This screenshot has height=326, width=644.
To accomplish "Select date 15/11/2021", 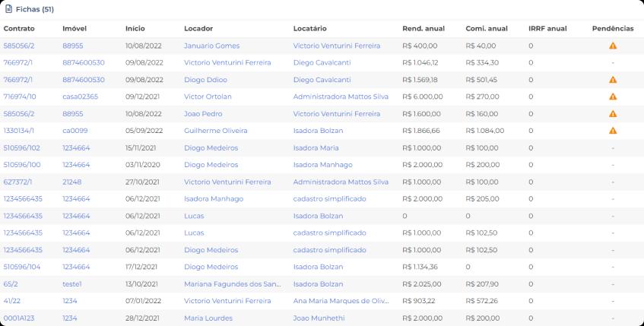I will [x=141, y=148].
